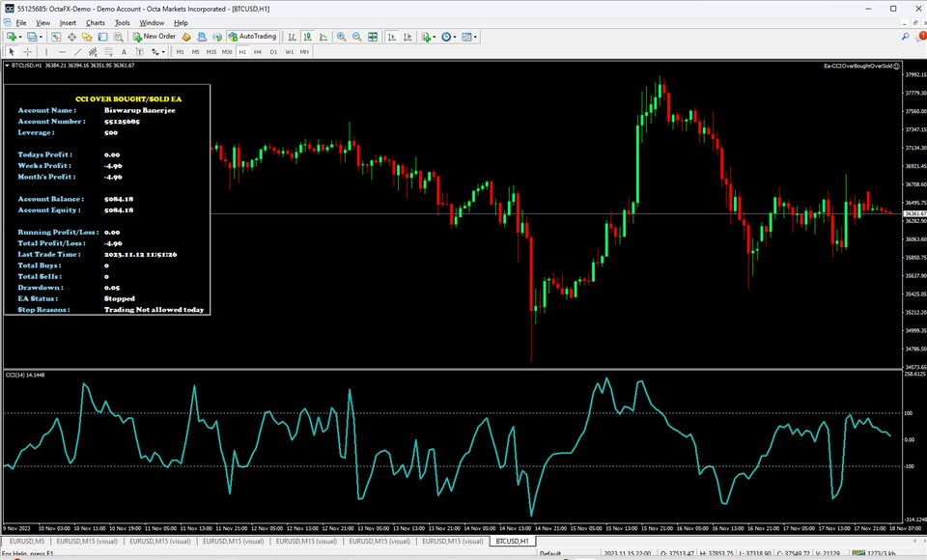Toggle the Navigator panel icon
The image size is (927, 560).
88,37
